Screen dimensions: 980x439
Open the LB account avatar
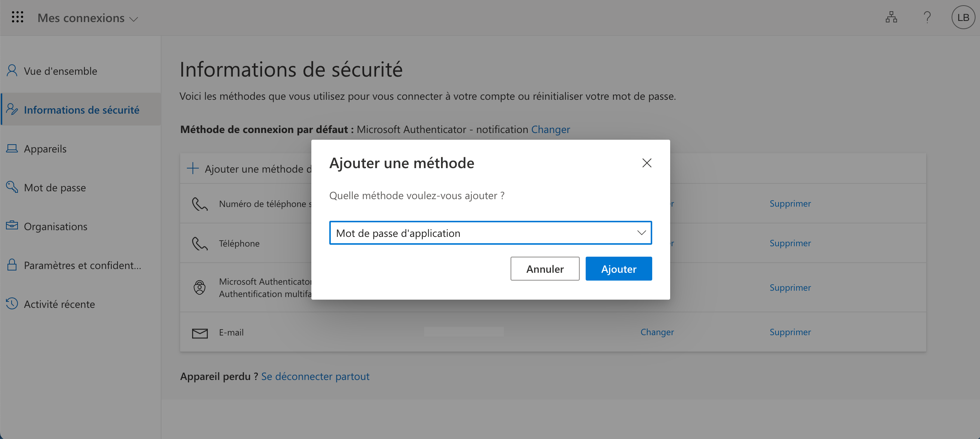[963, 17]
